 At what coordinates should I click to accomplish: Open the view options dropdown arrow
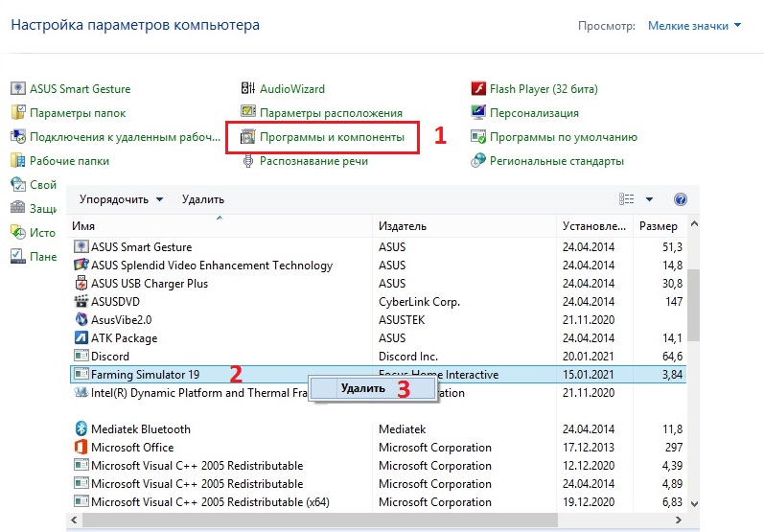pyautogui.click(x=649, y=199)
